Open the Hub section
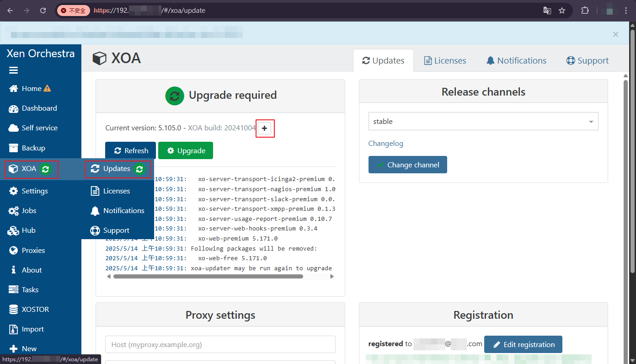The image size is (636, 364). (22, 230)
